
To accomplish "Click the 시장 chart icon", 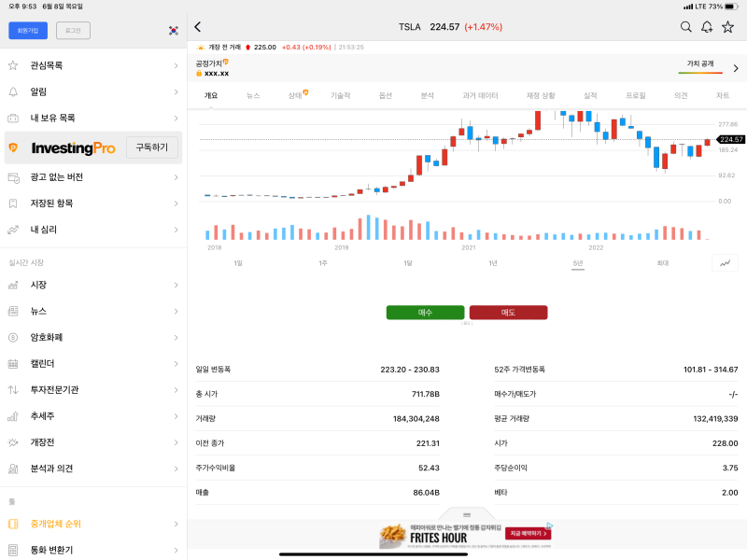I will pos(13,285).
